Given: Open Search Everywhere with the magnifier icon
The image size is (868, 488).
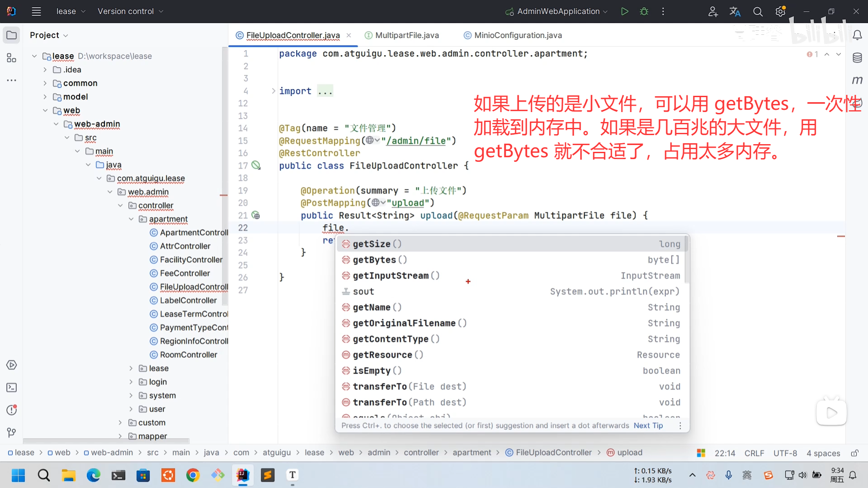Looking at the screenshot, I should 758,11.
